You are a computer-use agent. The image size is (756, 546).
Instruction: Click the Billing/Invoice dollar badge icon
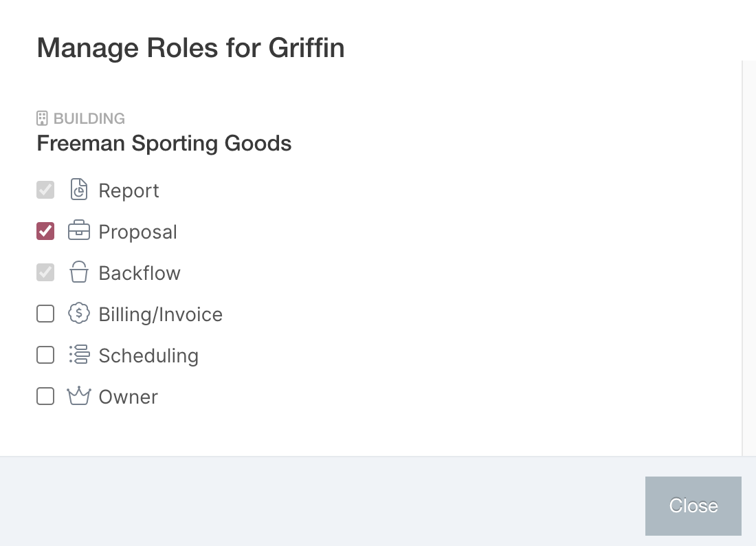point(79,314)
